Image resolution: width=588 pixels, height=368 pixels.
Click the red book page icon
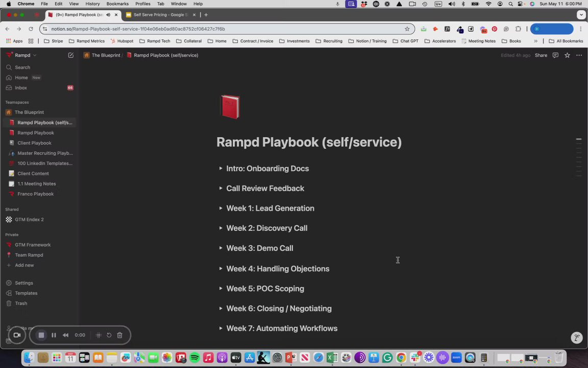[x=230, y=107]
